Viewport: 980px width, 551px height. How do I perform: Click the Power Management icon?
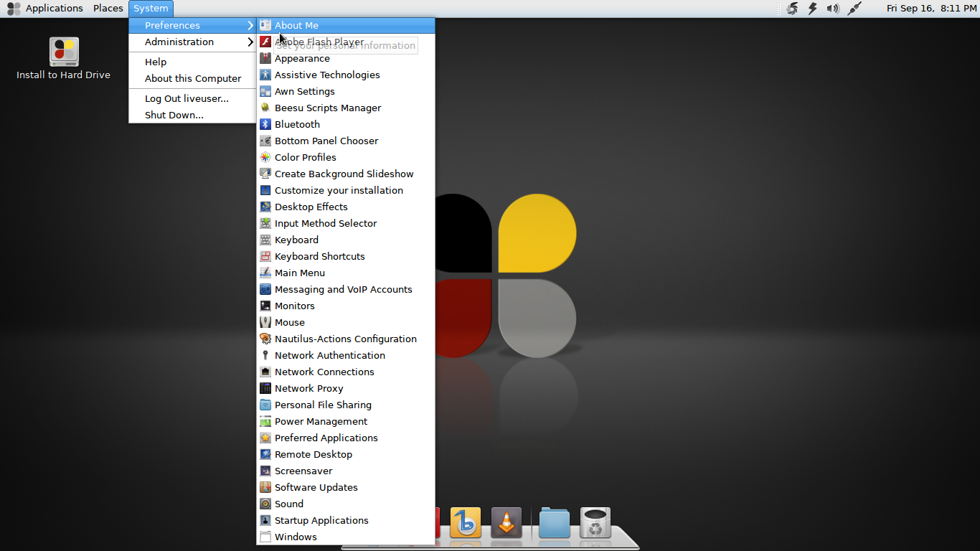click(x=265, y=421)
